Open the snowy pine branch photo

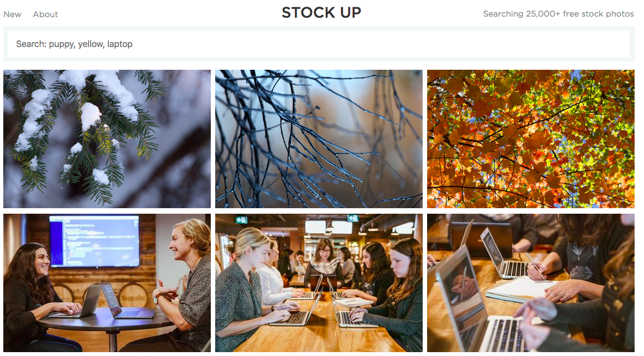coord(107,138)
